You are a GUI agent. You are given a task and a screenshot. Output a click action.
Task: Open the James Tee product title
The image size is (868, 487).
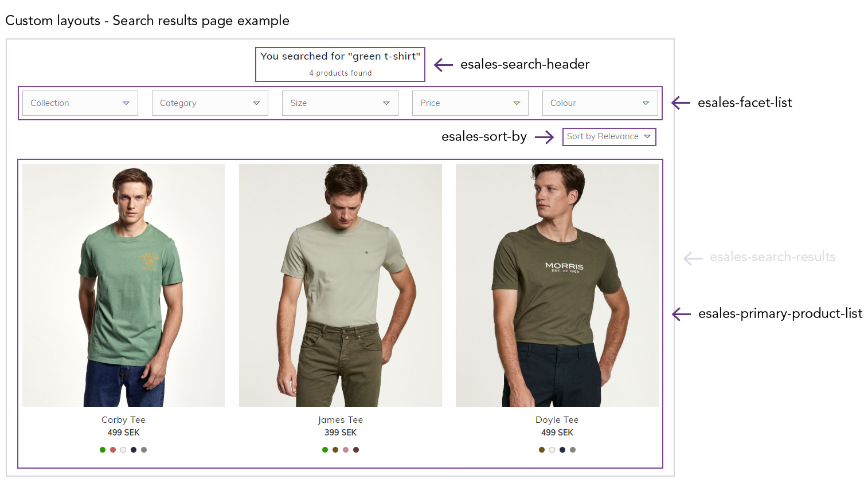(341, 420)
